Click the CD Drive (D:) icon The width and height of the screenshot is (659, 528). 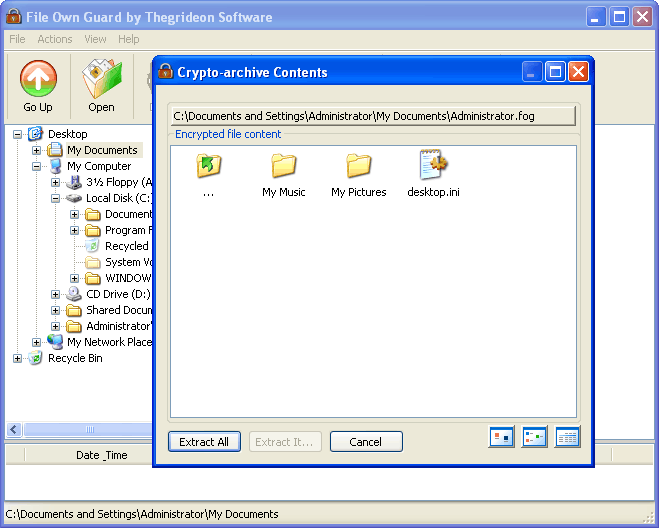74,294
